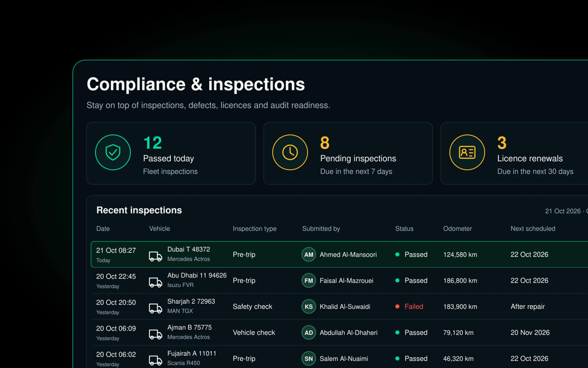Image resolution: width=588 pixels, height=368 pixels.
Task: Click the 20 Nov 2026 next scheduled date
Action: pos(530,332)
